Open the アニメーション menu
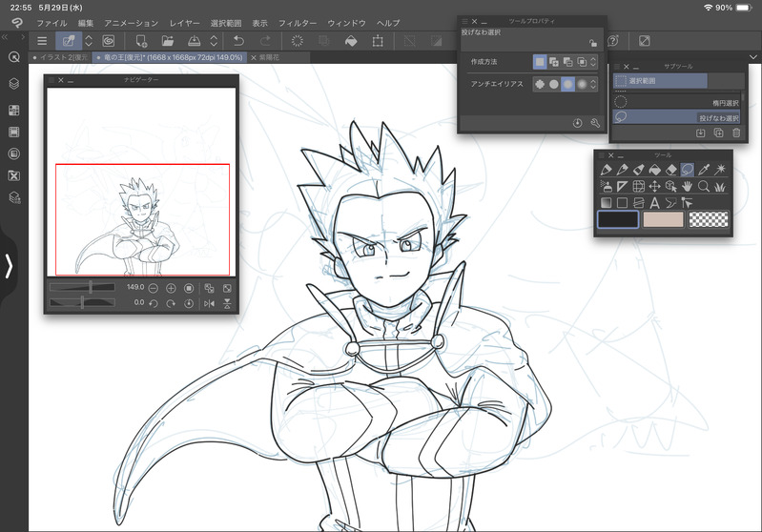The width and height of the screenshot is (762, 532). coord(132,23)
